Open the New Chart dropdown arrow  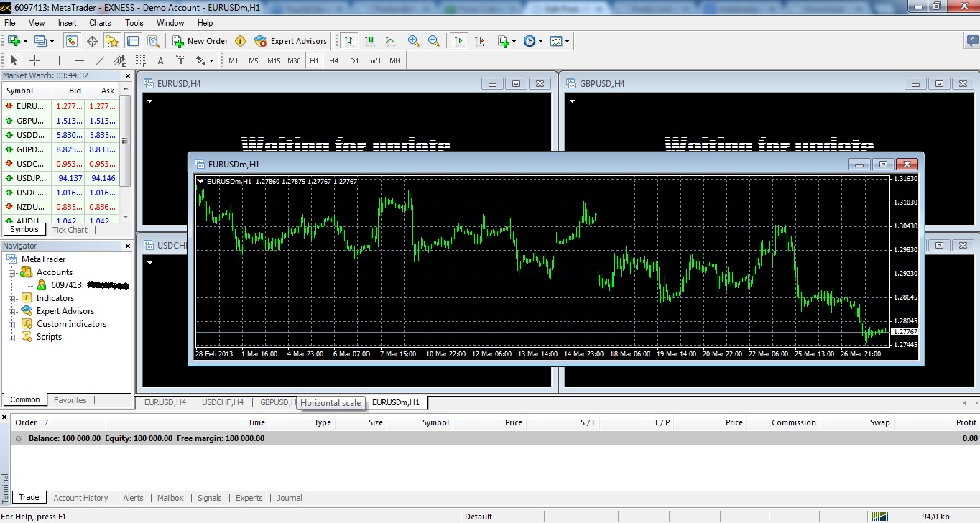[x=25, y=41]
